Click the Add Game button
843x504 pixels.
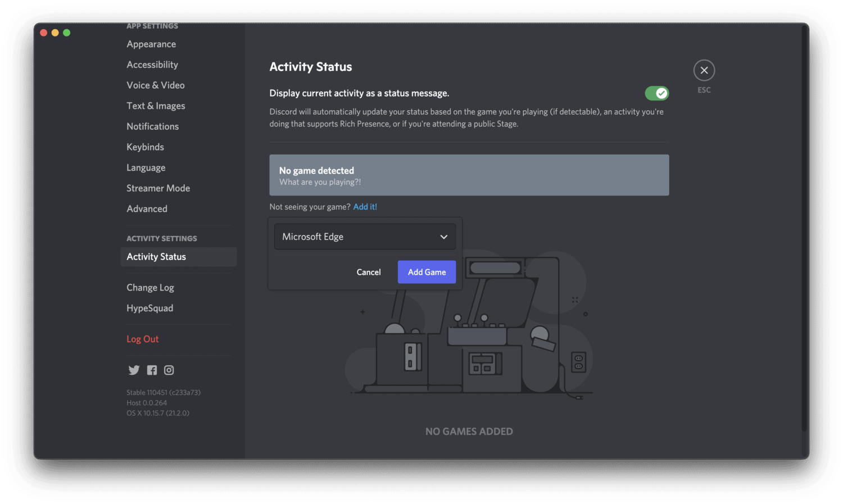(427, 272)
